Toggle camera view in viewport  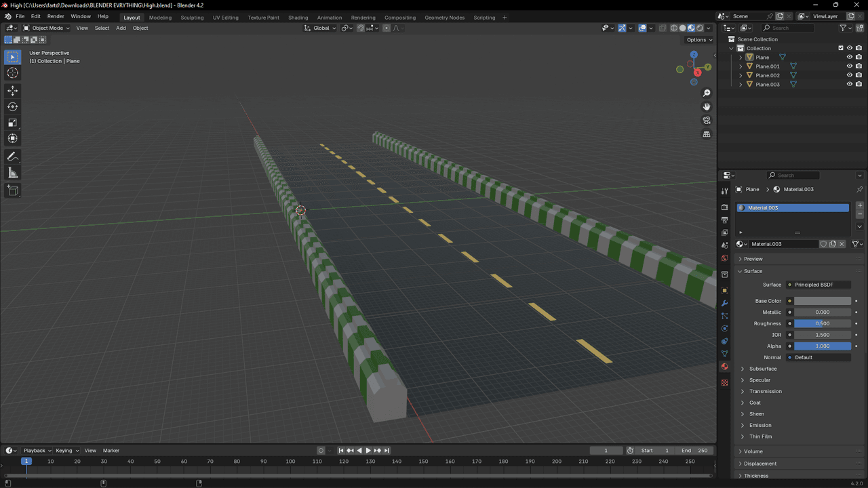(x=707, y=121)
